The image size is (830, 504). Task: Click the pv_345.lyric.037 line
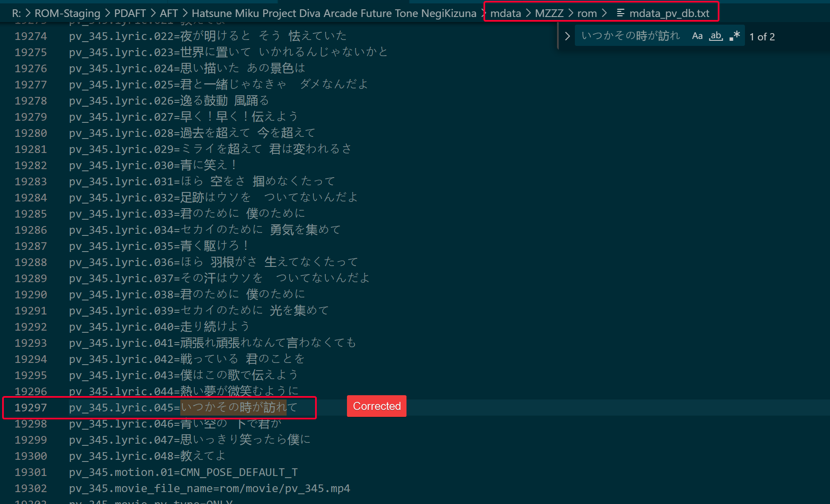point(219,278)
